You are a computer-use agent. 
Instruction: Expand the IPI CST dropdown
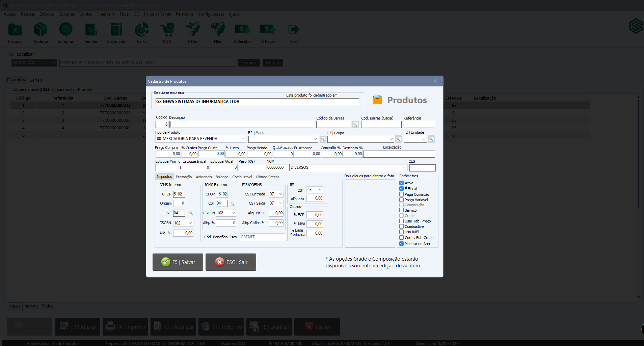(x=320, y=190)
